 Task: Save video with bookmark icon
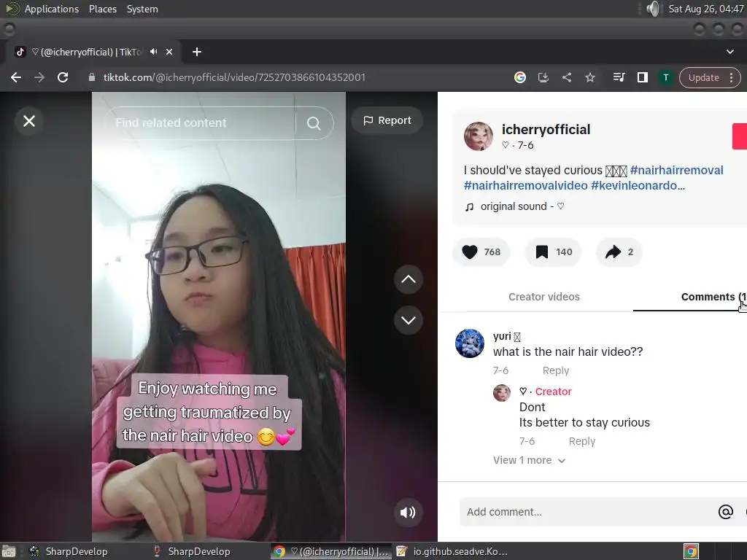(x=542, y=252)
